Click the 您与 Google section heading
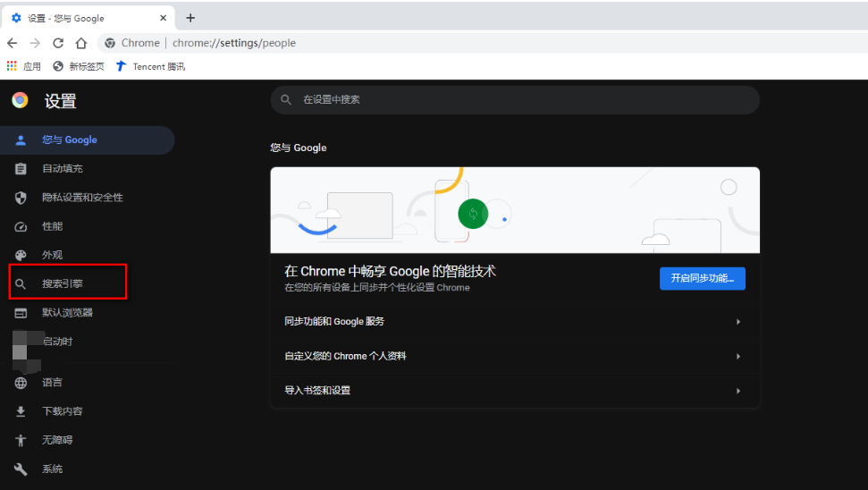 [299, 148]
